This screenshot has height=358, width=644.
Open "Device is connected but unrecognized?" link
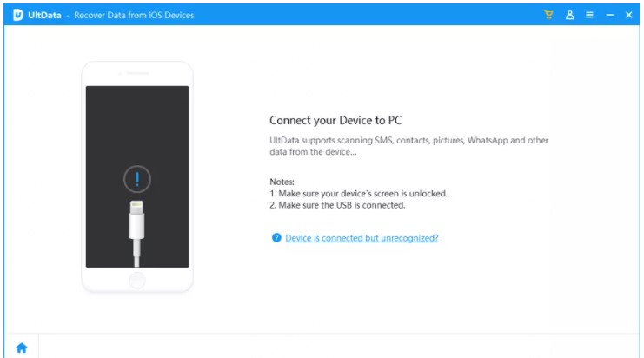362,237
